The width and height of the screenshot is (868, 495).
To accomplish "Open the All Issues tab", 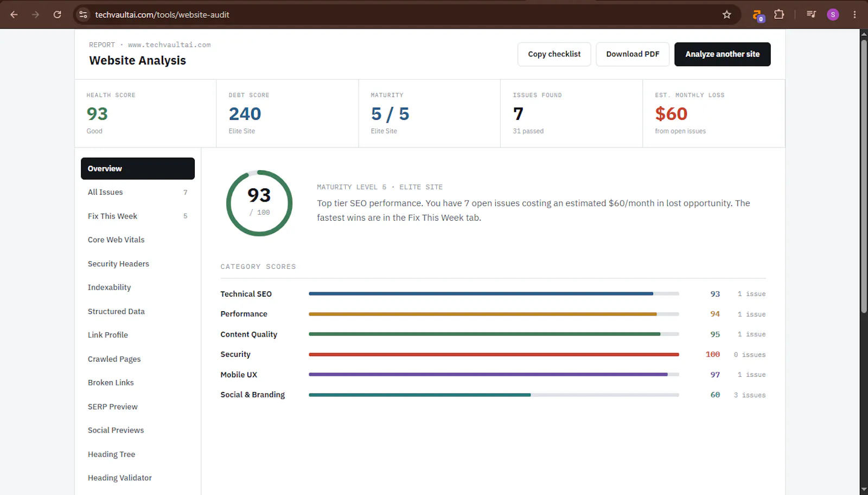I will (138, 192).
